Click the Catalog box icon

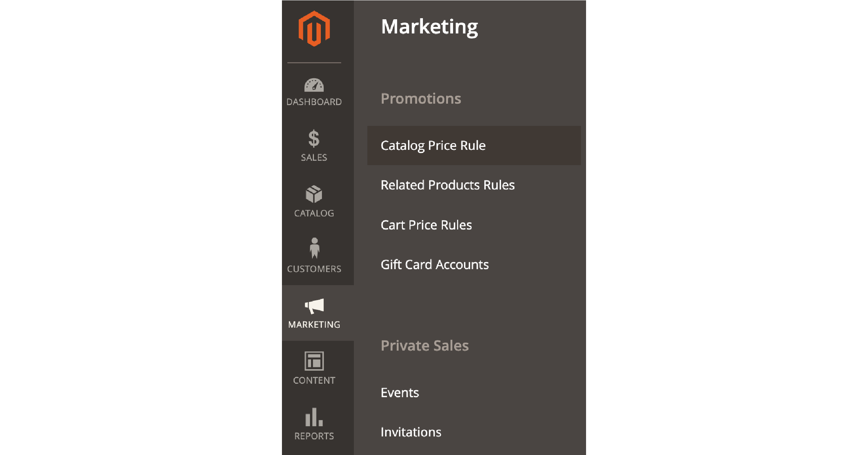pos(314,195)
